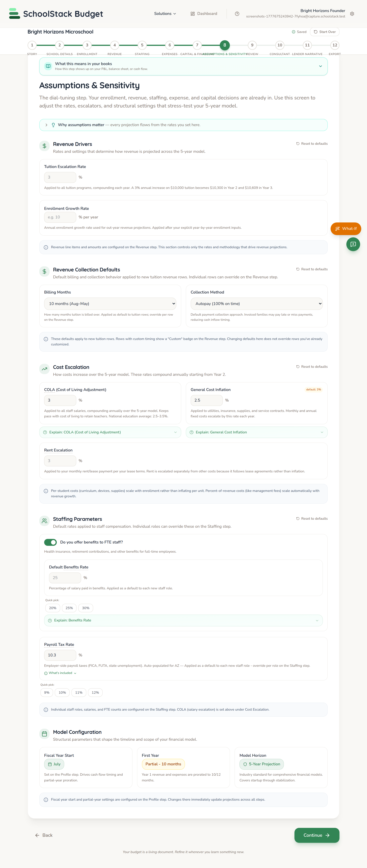The width and height of the screenshot is (367, 868).
Task: Go to step 12 Export
Action: coord(335,45)
